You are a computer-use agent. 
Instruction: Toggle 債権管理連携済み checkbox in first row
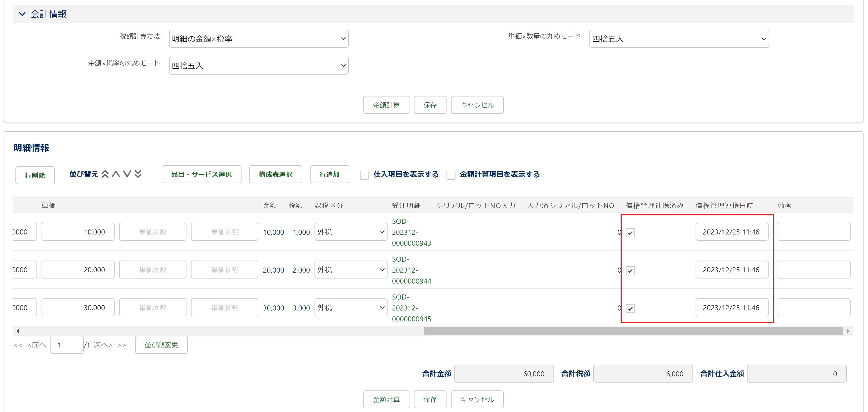(630, 233)
